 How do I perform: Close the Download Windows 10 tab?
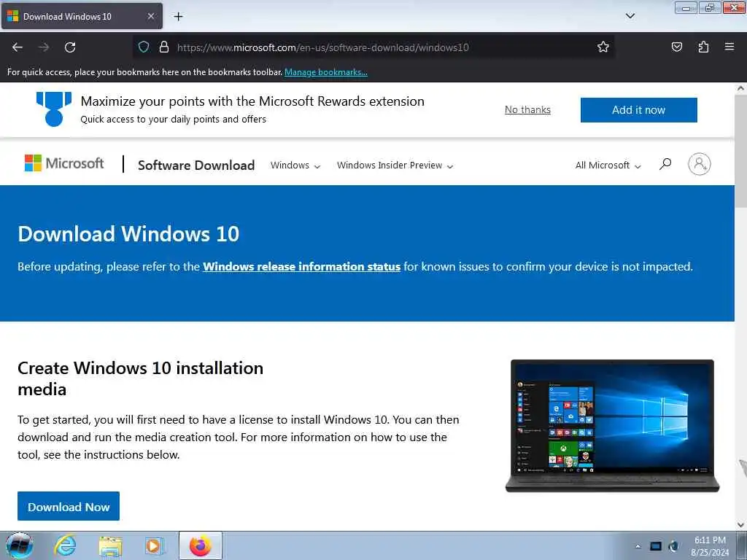click(x=150, y=16)
